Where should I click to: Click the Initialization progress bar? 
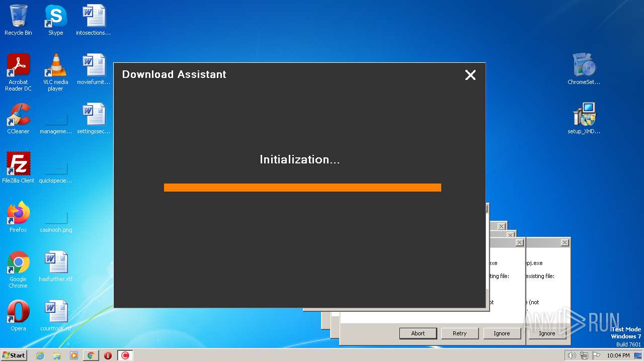coord(302,188)
